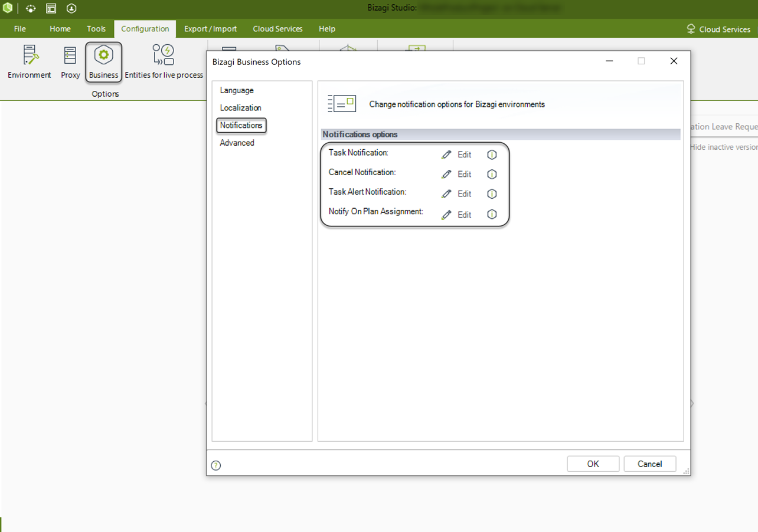The image size is (758, 532).
Task: Select Language in the options list
Action: point(237,90)
